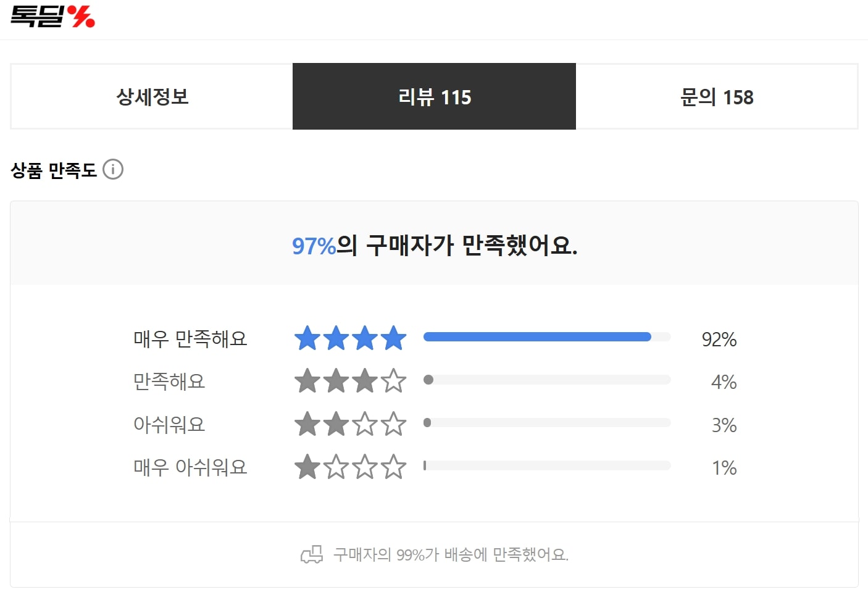Switch to the 문의 158 tab

click(717, 97)
